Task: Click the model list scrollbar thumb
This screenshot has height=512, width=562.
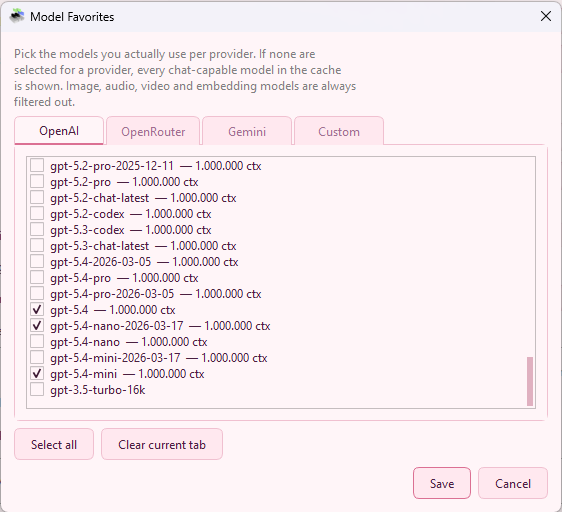Action: point(530,381)
